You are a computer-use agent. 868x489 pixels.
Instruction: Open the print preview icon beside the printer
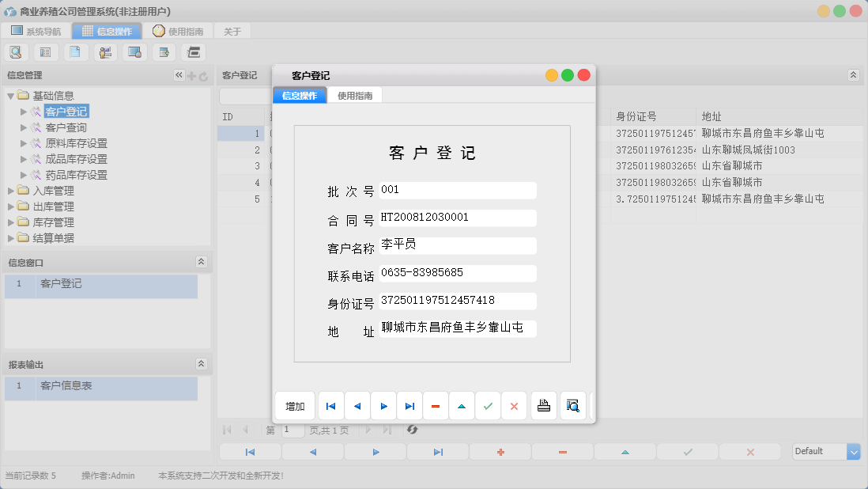(x=572, y=405)
